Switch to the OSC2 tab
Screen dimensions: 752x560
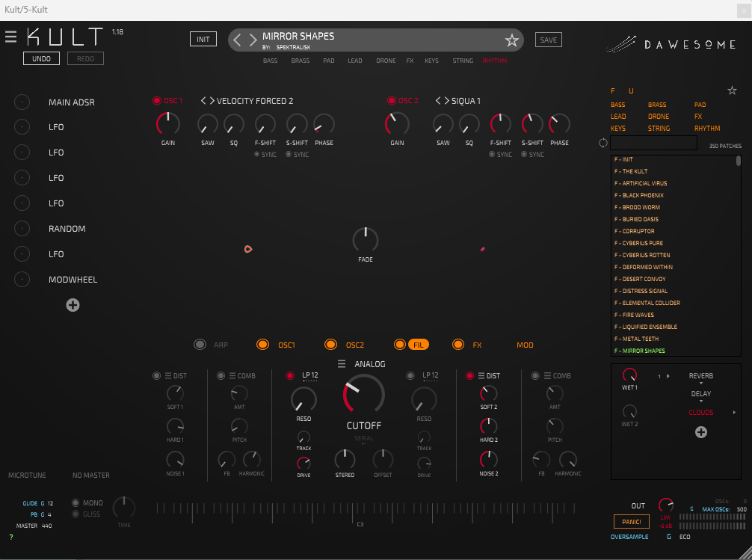pyautogui.click(x=355, y=345)
